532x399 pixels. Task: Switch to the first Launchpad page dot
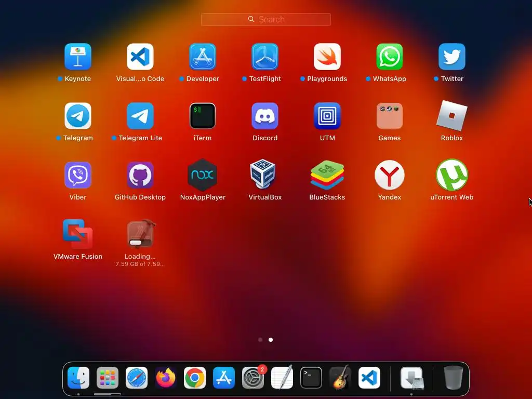pos(260,340)
